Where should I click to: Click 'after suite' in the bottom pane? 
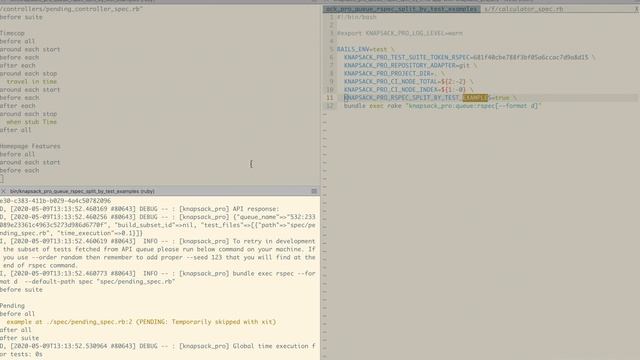tap(20, 338)
